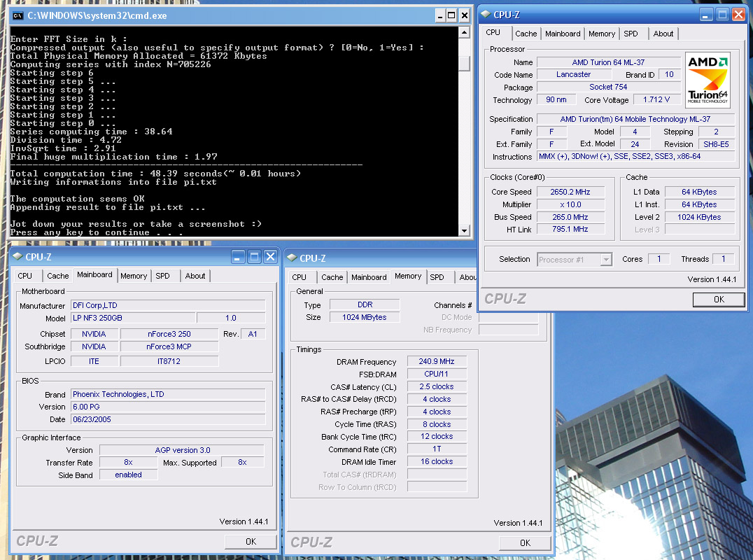Click OK in the Memory CPU-Z window

[x=525, y=543]
